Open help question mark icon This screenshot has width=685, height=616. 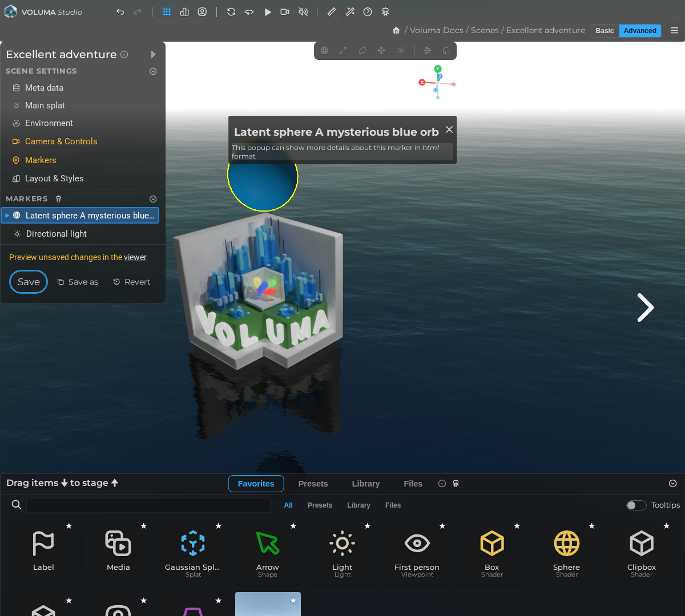(x=368, y=12)
